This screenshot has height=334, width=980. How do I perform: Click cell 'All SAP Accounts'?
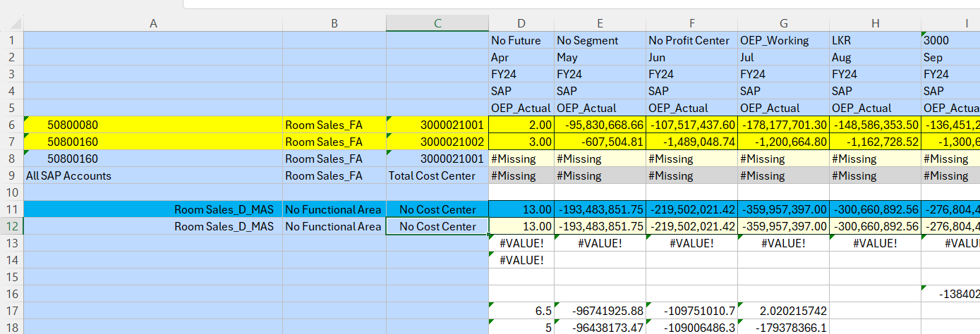(x=153, y=175)
